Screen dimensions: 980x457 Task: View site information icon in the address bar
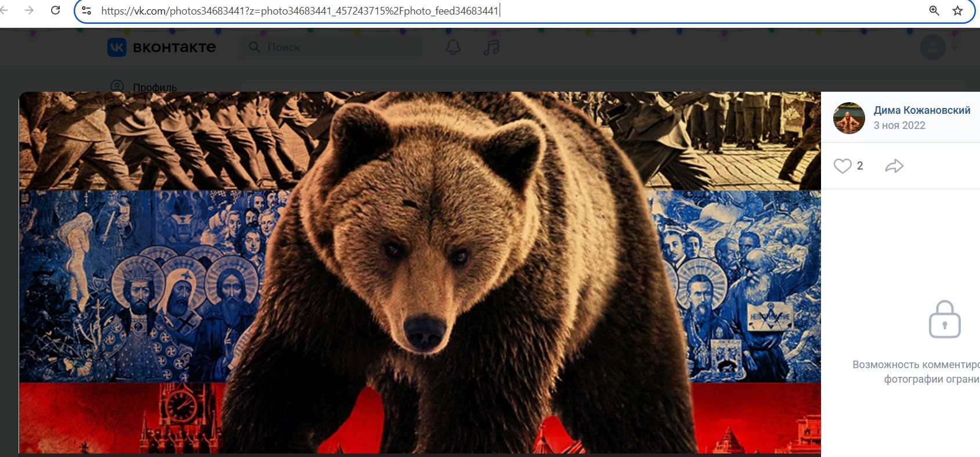click(86, 10)
